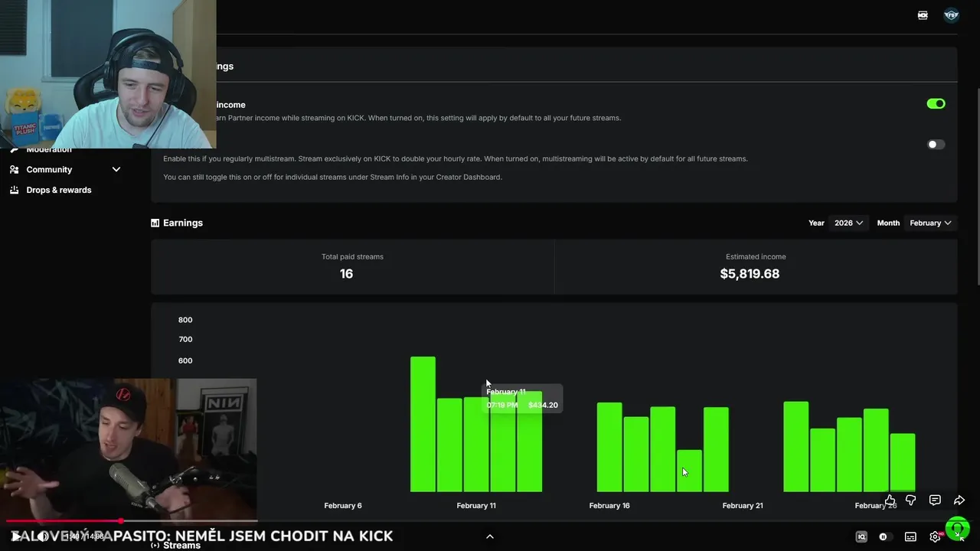This screenshot has width=980, height=551.
Task: Open video player settings gear
Action: point(935,536)
